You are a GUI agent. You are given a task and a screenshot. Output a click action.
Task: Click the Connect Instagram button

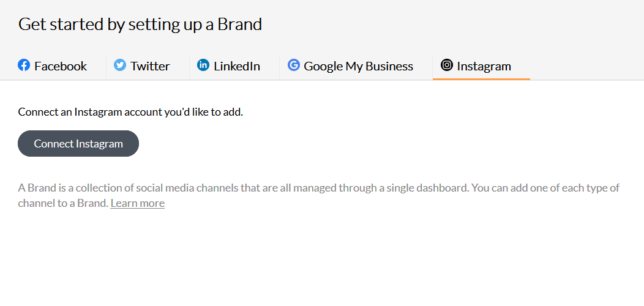[x=78, y=144]
